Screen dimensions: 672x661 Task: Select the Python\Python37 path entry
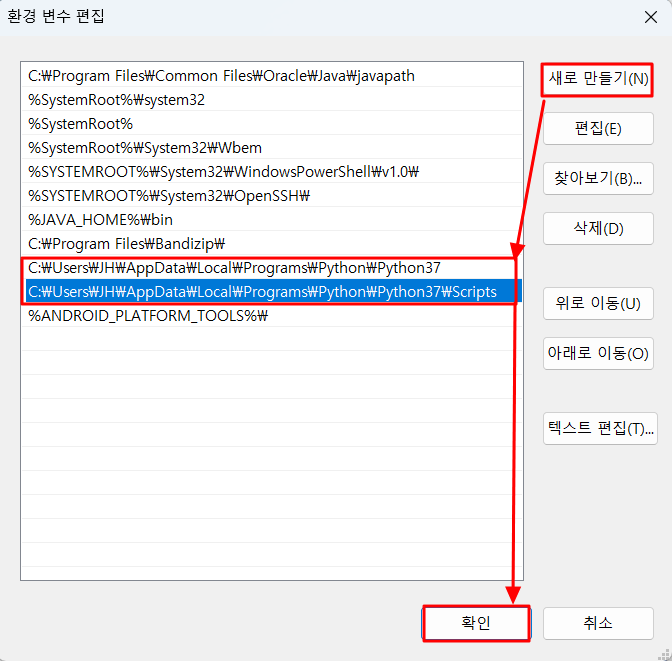tap(272, 268)
